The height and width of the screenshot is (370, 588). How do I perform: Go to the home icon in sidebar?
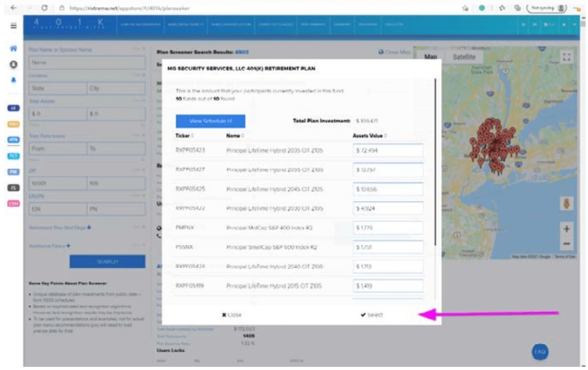pos(13,49)
